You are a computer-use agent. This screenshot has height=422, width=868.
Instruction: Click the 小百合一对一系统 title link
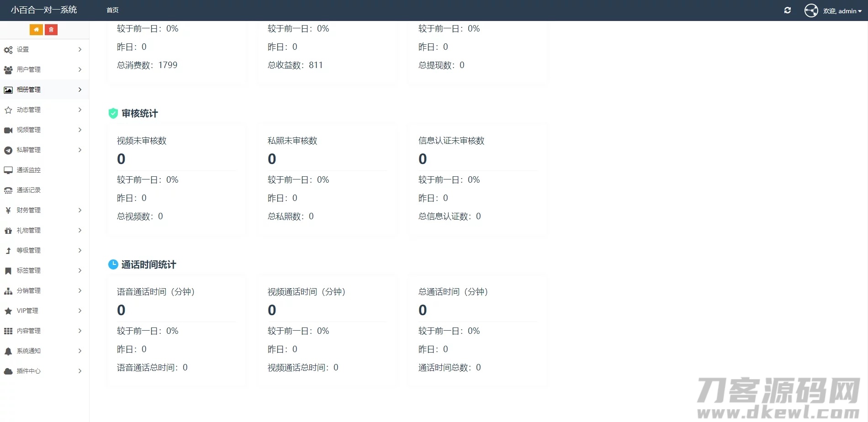click(x=44, y=10)
